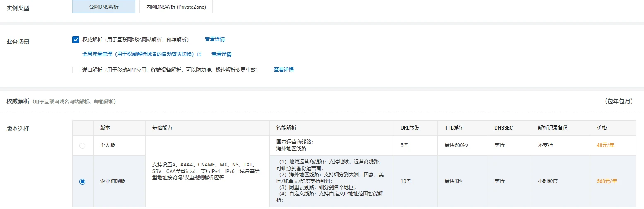The height and width of the screenshot is (209, 644).
Task: Click the TTL缓存 column header
Action: click(x=454, y=128)
